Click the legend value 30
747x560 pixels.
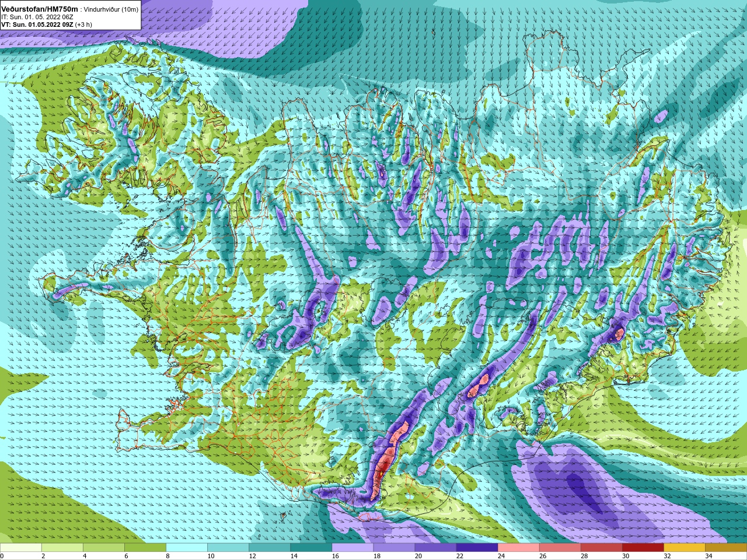coord(625,556)
